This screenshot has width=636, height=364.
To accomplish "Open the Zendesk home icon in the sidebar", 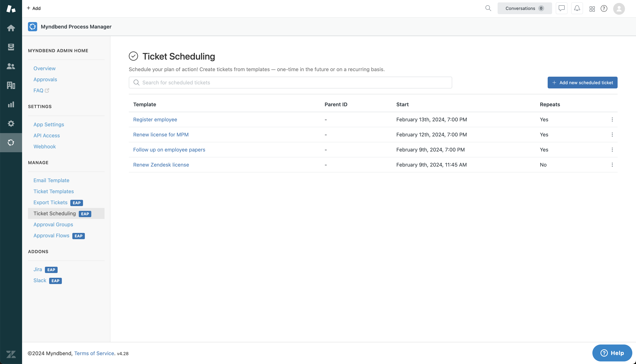I will pyautogui.click(x=11, y=28).
